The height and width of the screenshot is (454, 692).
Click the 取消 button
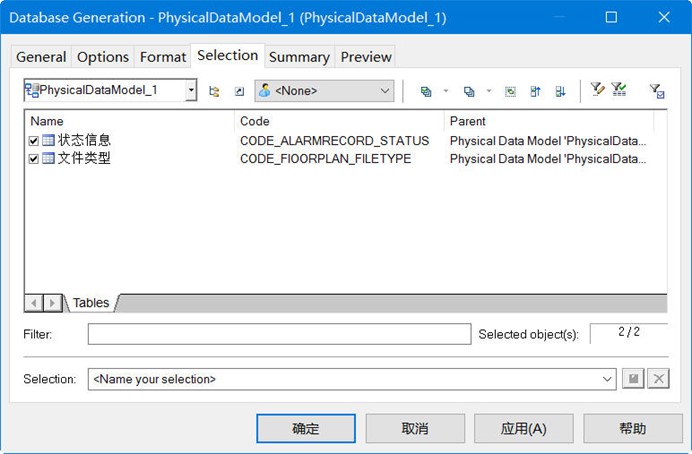pos(415,428)
